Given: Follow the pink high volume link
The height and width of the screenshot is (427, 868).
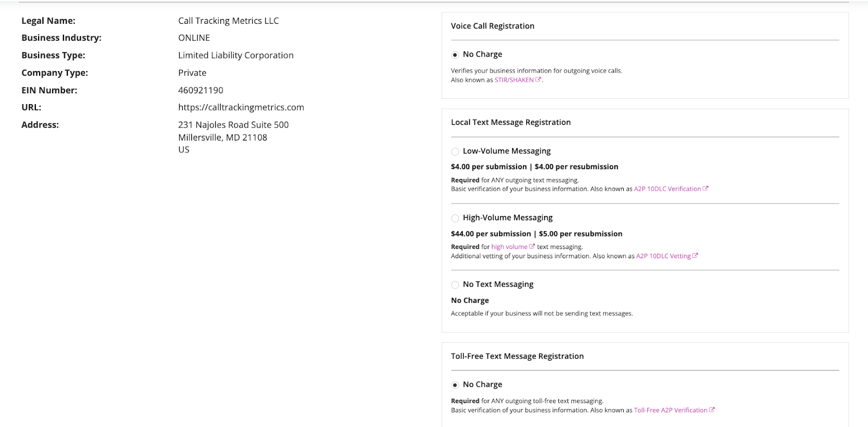Looking at the screenshot, I should 509,247.
